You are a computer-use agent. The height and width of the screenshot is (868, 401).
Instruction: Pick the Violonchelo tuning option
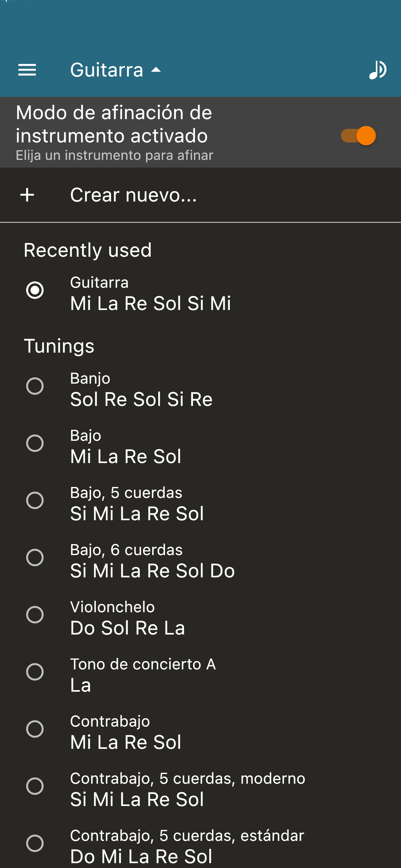(200, 618)
